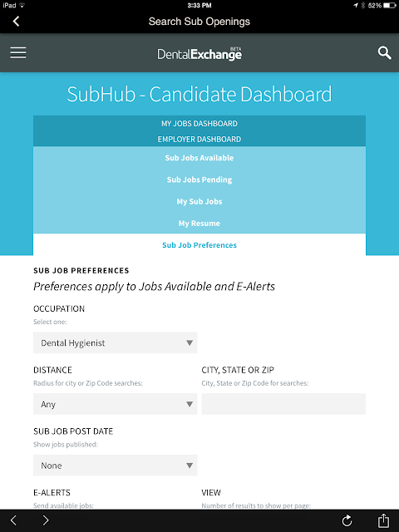The width and height of the screenshot is (399, 532).
Task: Open the share icon in bottom bar
Action: (x=383, y=520)
